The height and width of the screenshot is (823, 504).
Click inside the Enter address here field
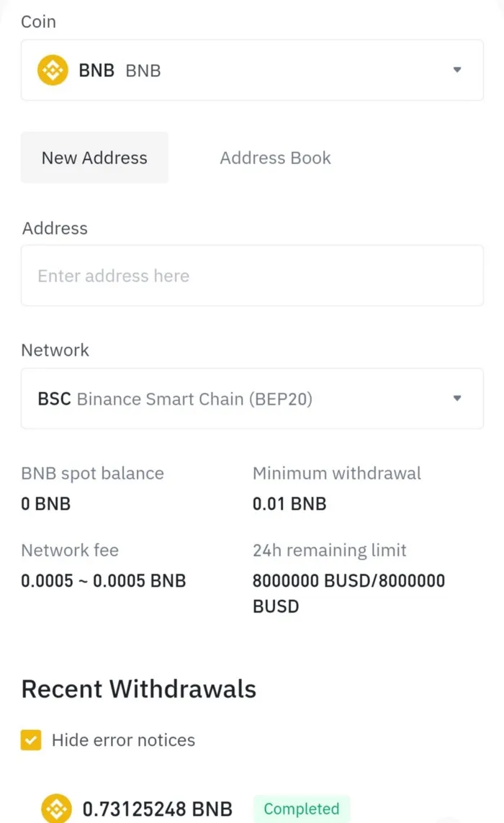click(252, 276)
